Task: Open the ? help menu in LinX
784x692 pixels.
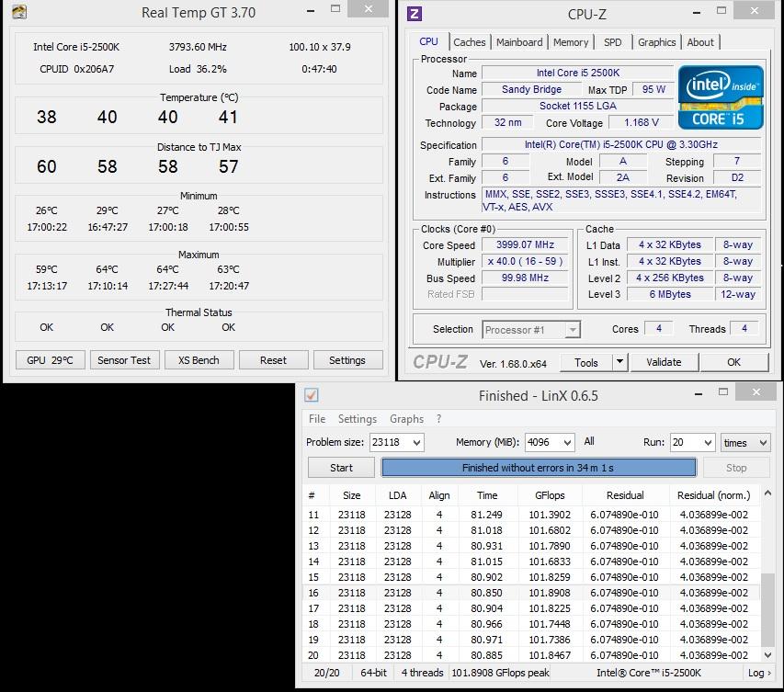Action: pyautogui.click(x=438, y=419)
